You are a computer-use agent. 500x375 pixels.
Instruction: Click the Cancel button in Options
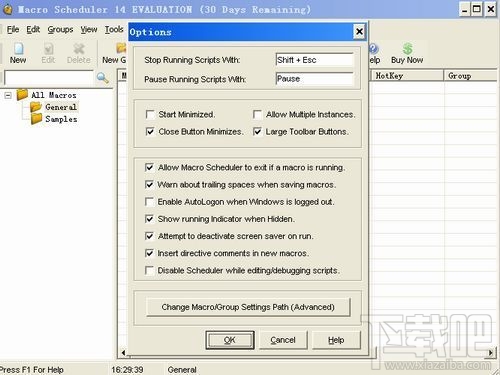coord(283,340)
